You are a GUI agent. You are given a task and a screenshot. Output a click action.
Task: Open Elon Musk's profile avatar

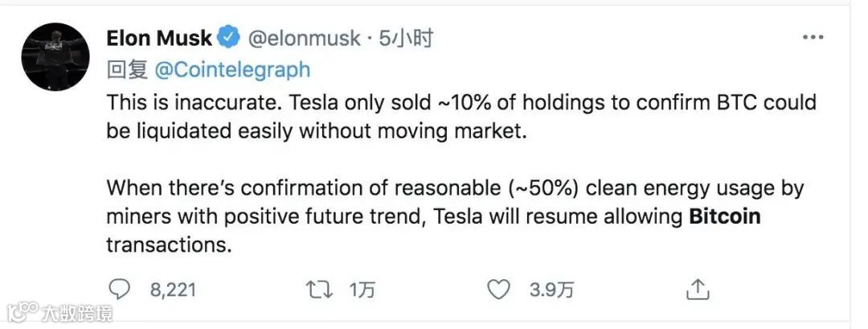point(55,57)
